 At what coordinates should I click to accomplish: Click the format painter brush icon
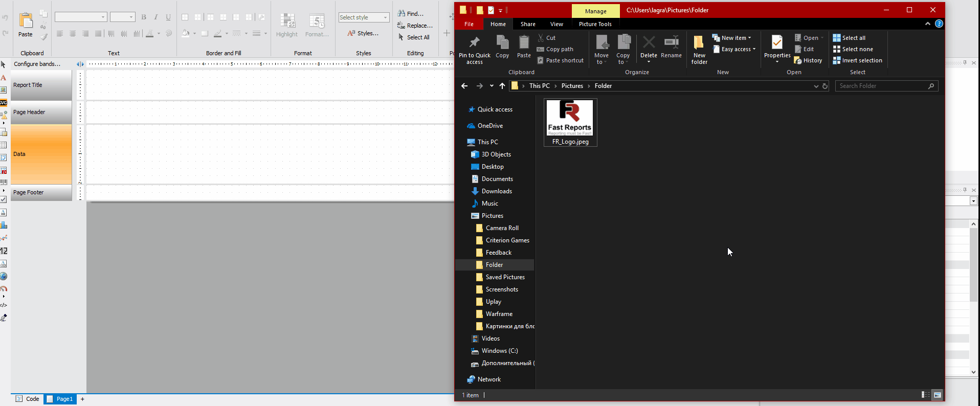[x=44, y=36]
